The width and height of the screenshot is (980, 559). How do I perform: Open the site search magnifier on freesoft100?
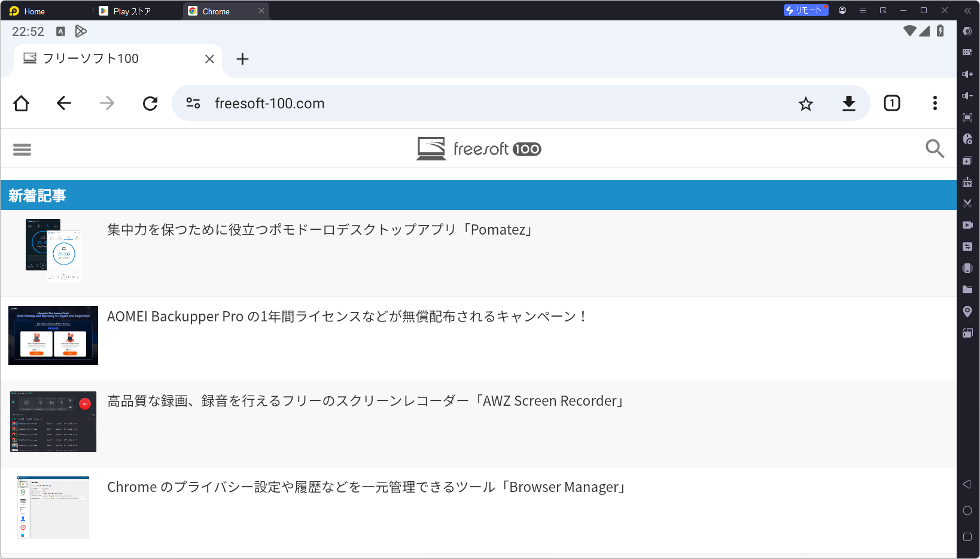pyautogui.click(x=935, y=148)
